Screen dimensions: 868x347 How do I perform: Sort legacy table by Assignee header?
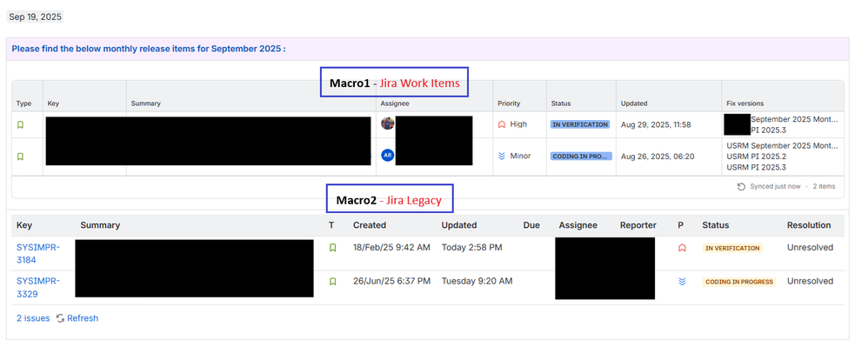click(578, 225)
